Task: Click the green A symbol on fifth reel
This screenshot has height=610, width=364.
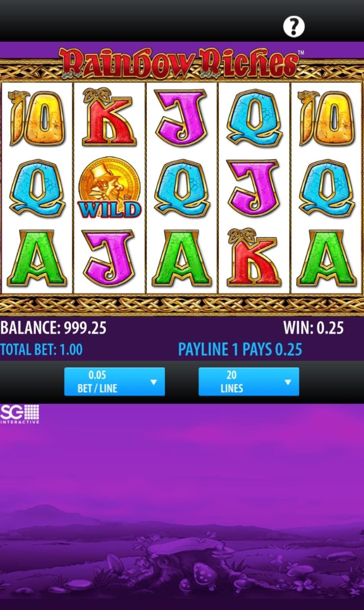Action: point(326,258)
